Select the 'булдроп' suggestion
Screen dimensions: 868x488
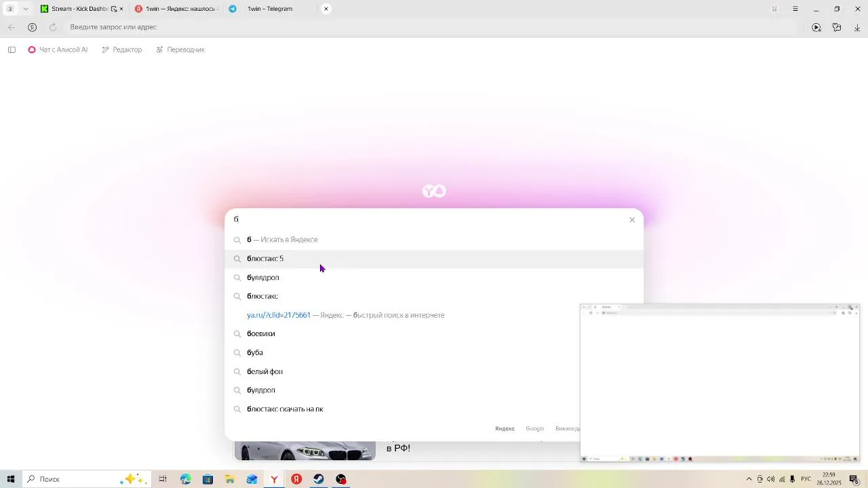[x=403, y=390]
